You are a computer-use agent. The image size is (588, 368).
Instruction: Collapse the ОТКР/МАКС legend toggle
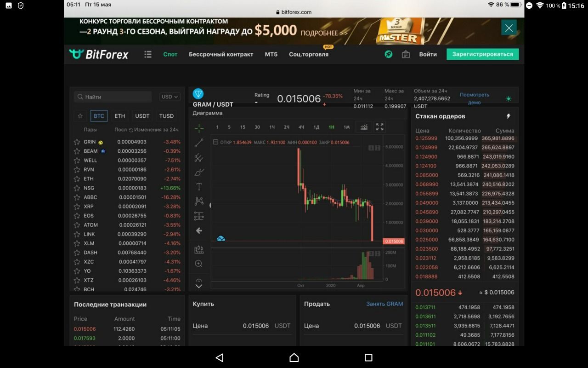215,142
